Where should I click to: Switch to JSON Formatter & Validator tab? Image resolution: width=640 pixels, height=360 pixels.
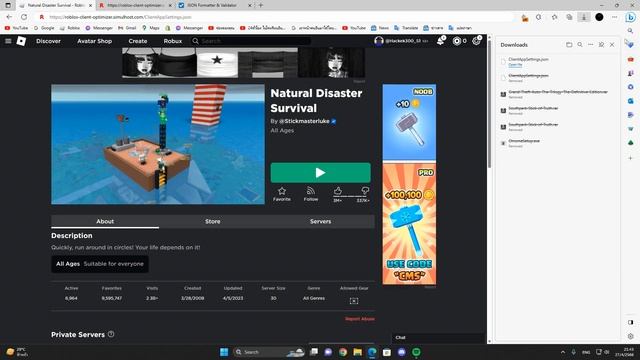[x=215, y=5]
